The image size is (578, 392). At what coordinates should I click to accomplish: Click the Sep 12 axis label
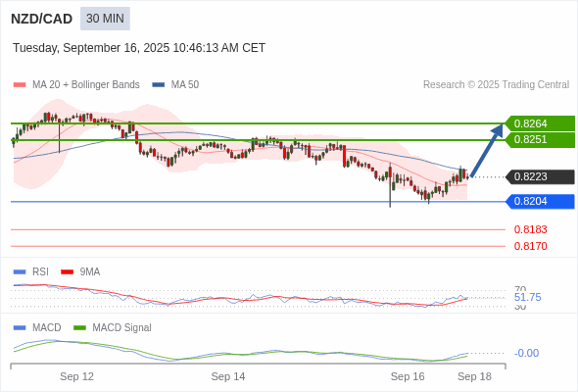[76, 376]
